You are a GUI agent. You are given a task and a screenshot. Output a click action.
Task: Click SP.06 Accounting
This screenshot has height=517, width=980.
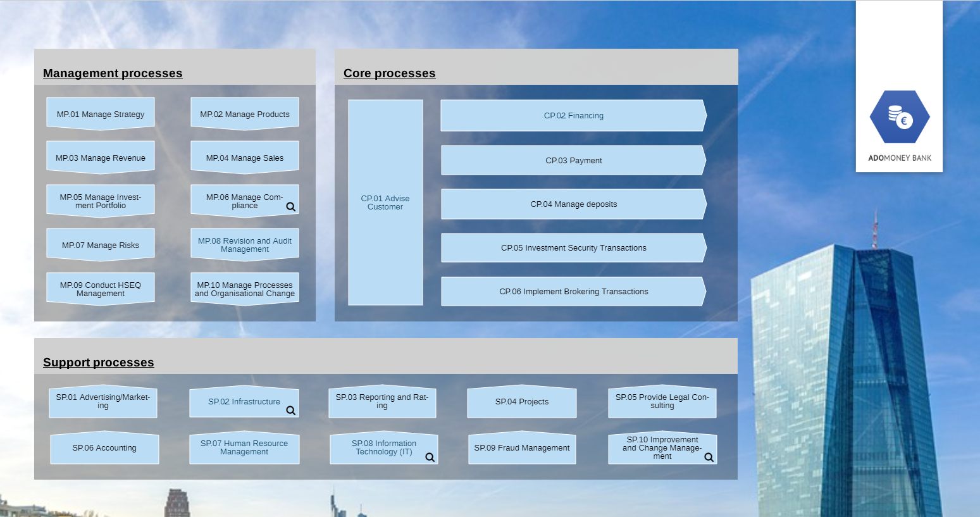pos(104,448)
